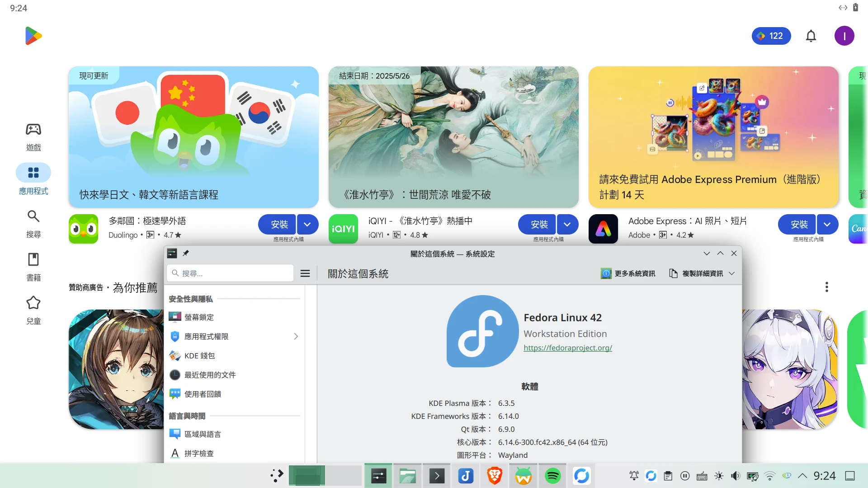Launch Brave browser from the taskbar
This screenshot has width=868, height=488.
pyautogui.click(x=495, y=476)
